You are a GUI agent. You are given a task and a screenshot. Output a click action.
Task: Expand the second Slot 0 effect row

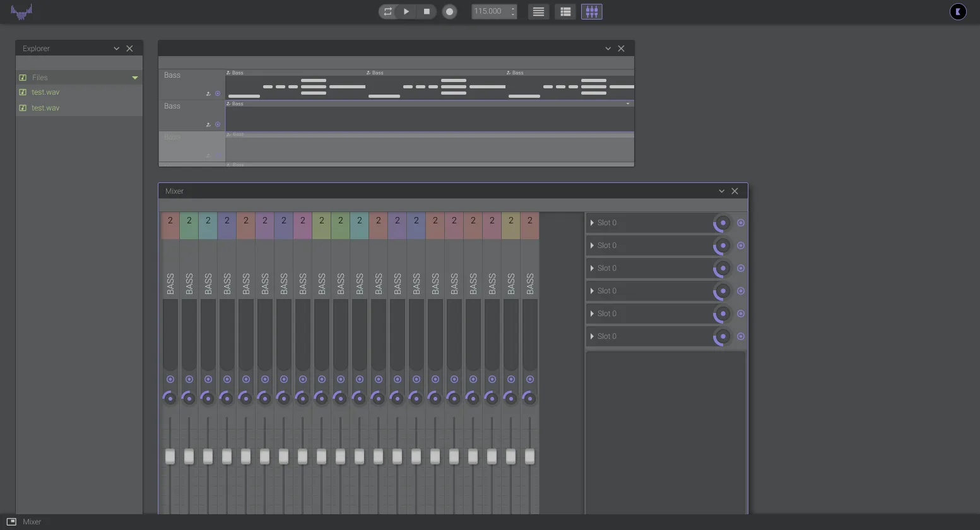click(x=592, y=245)
